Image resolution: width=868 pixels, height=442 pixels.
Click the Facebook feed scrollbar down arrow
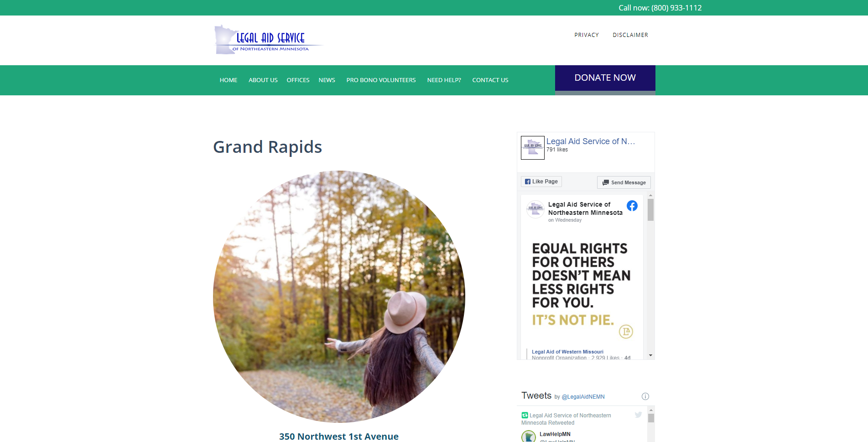(650, 355)
